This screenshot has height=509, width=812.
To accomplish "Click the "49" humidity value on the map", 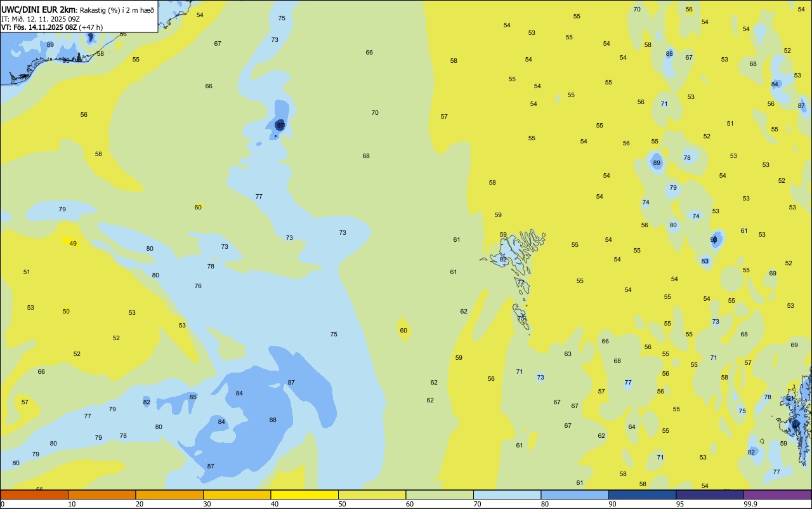I will pos(73,244).
